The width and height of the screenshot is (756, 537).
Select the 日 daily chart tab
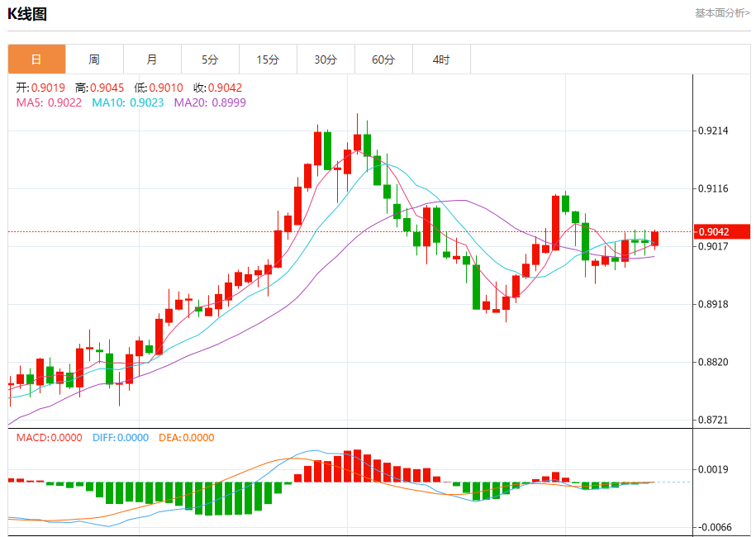(x=36, y=59)
